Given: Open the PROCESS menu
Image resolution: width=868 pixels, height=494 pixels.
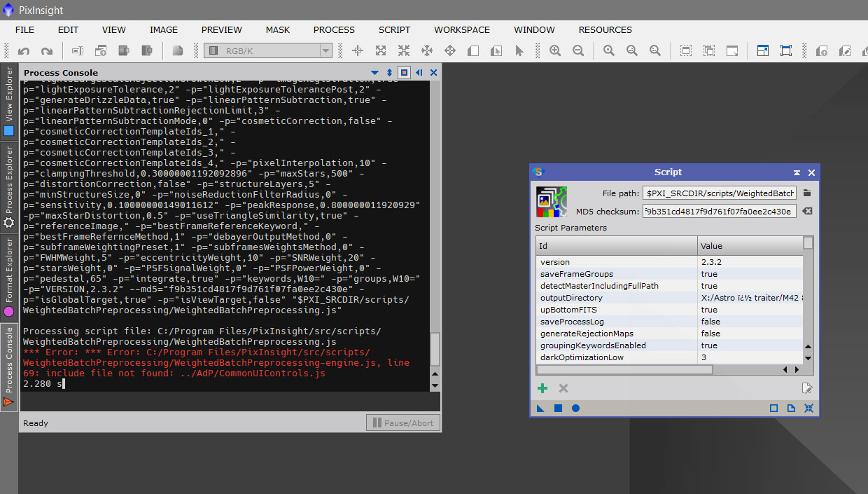Looking at the screenshot, I should click(x=334, y=29).
